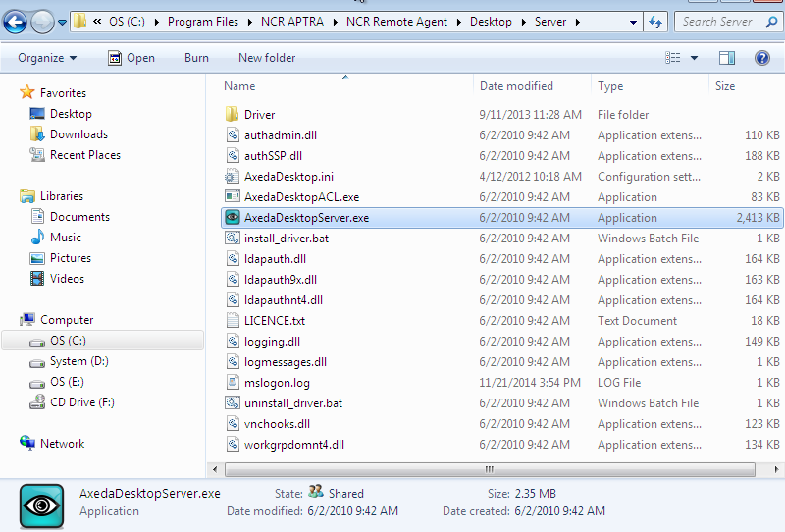Screen dimensions: 785x532
Task: Go to the Desktop breadcrumb segment
Action: [x=491, y=22]
